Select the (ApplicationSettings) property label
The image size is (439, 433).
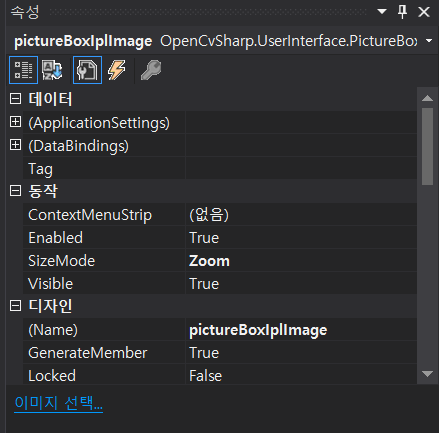point(99,123)
